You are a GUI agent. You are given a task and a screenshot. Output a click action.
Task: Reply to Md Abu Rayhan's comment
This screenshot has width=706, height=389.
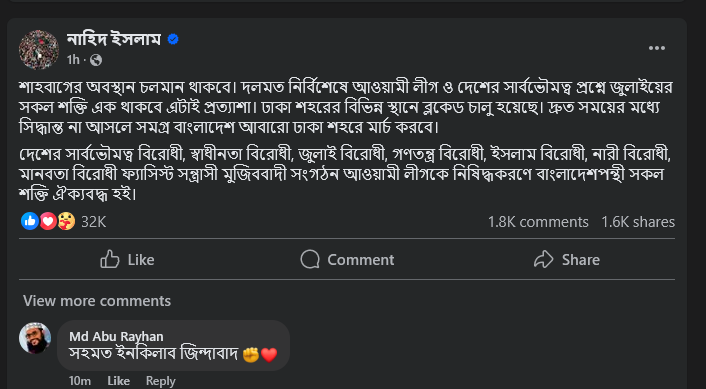coord(160,381)
